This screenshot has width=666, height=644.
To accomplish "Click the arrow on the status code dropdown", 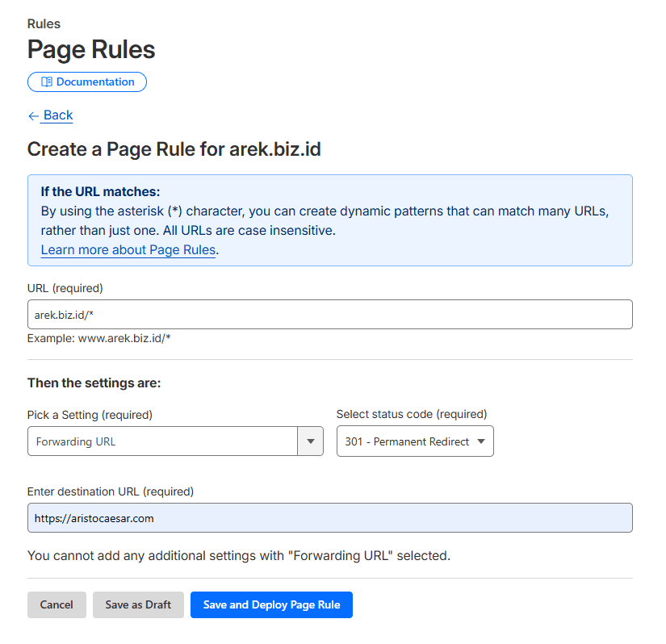I will (481, 441).
